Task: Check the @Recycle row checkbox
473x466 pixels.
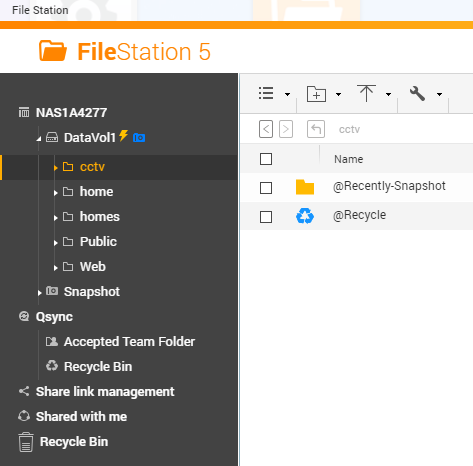Action: [266, 217]
